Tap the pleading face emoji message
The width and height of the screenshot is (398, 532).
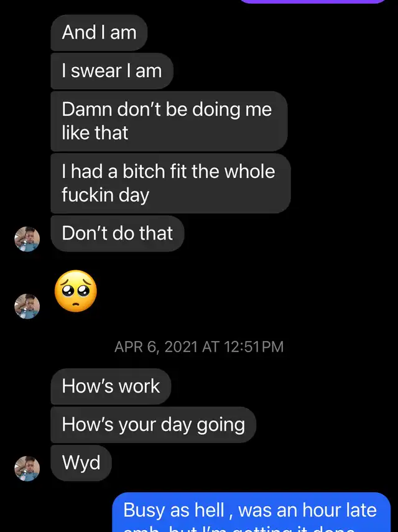[x=76, y=291]
